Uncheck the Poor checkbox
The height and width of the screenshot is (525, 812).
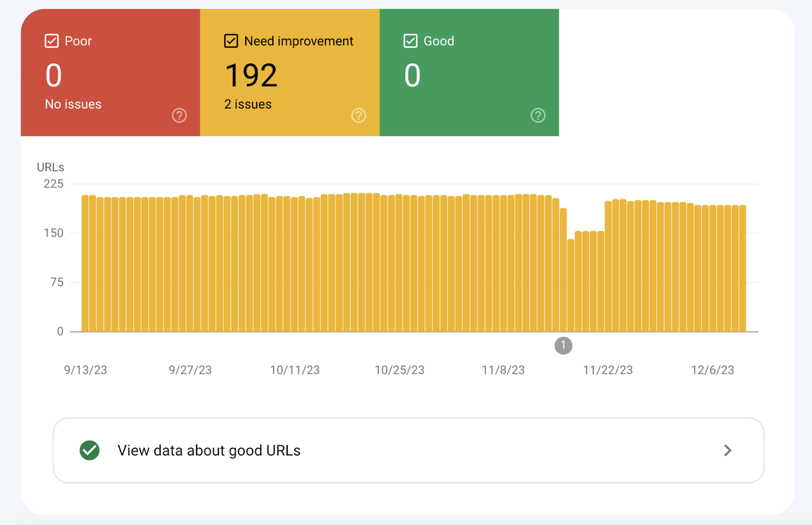pyautogui.click(x=52, y=41)
